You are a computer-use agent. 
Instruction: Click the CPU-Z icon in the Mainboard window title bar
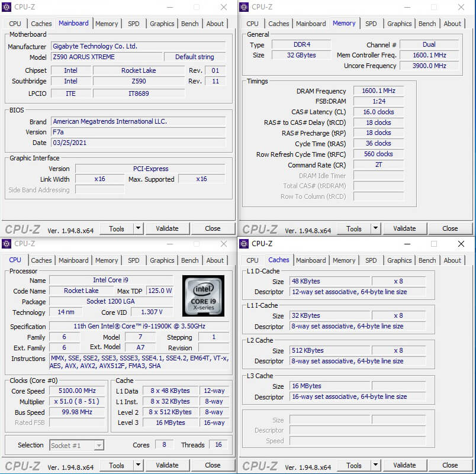point(7,7)
